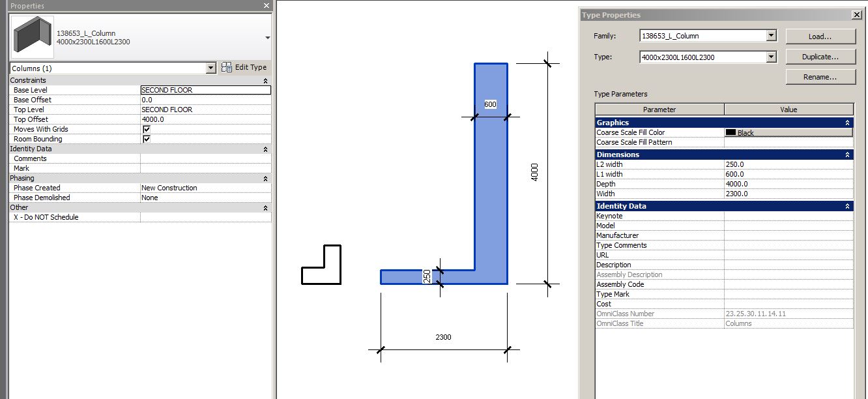Collapse Identity Data group in Type Properties
This screenshot has width=868, height=399.
tap(847, 206)
